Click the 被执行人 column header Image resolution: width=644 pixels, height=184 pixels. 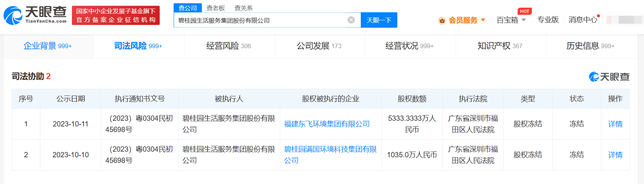(229, 99)
